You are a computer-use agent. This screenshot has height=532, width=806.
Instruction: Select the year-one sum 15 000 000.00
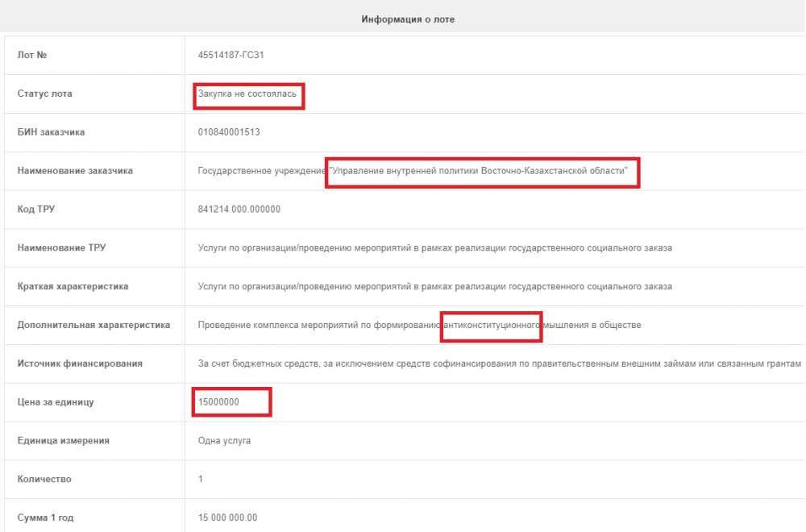pos(227,517)
